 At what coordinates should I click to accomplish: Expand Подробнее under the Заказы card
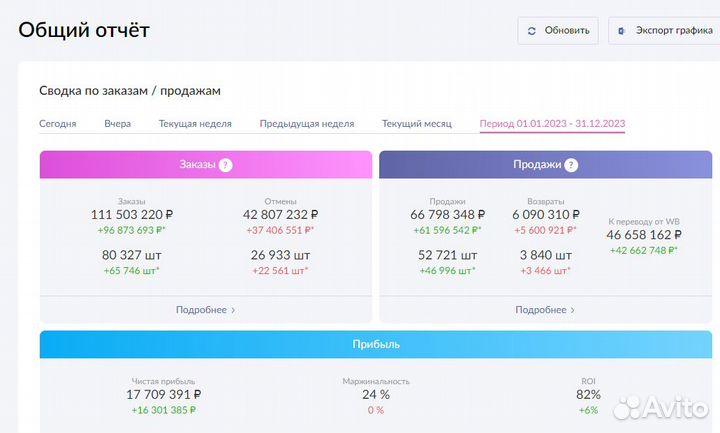click(x=205, y=310)
